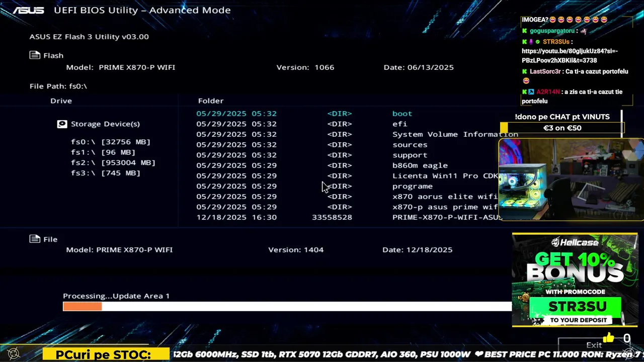
Task: Click the Flash section icon
Action: click(35, 55)
